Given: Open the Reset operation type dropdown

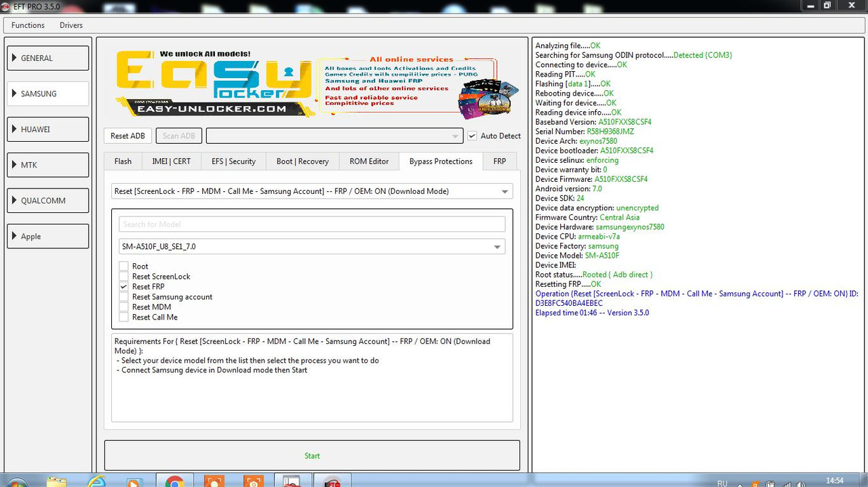Looking at the screenshot, I should pyautogui.click(x=312, y=191).
